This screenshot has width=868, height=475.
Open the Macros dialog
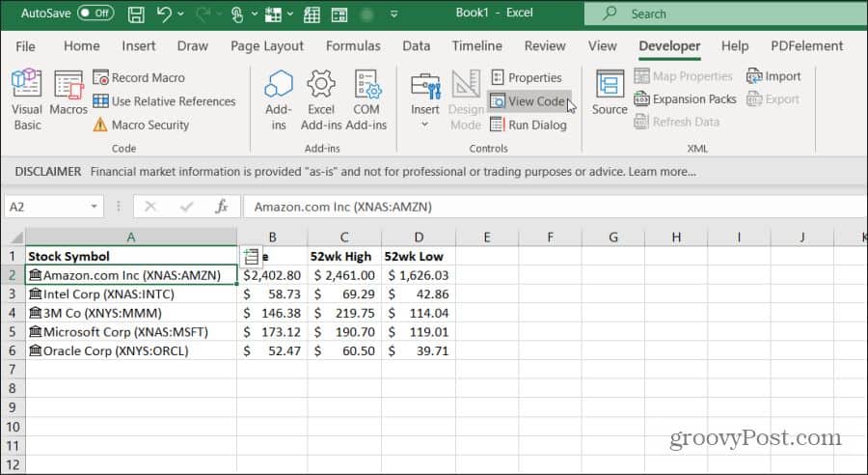(68, 99)
